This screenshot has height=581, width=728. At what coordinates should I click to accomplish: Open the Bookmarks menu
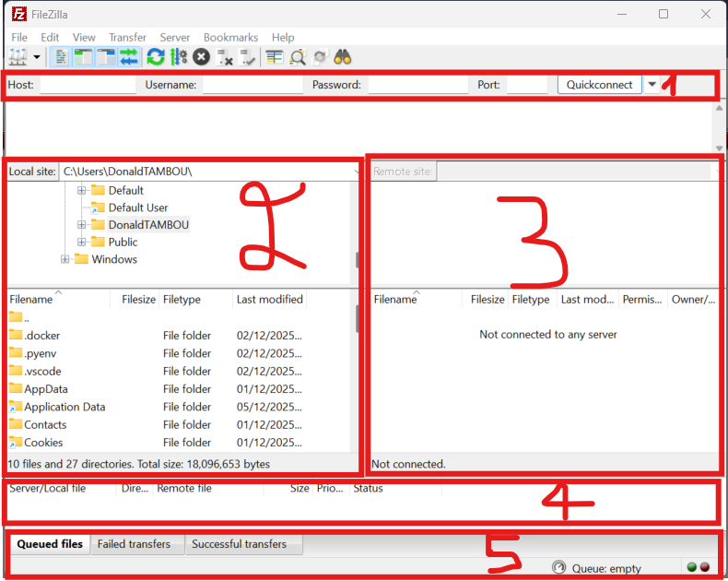230,37
